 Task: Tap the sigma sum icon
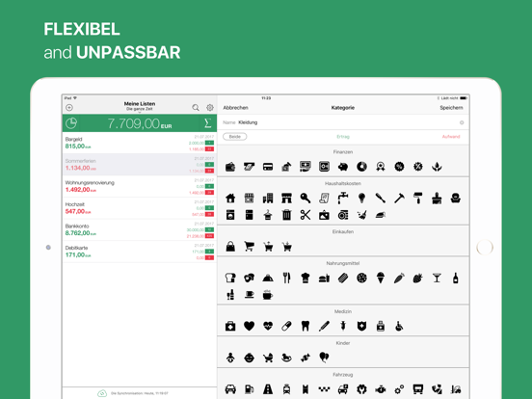click(x=207, y=123)
